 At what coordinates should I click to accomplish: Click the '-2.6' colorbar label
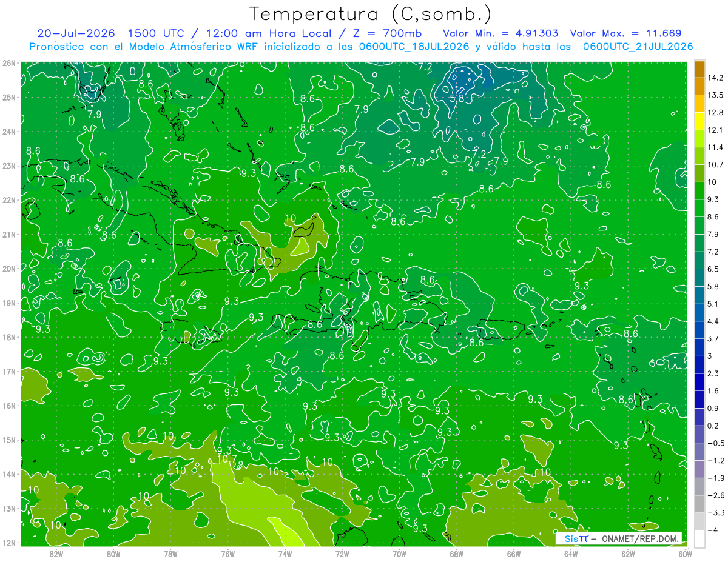point(715,495)
